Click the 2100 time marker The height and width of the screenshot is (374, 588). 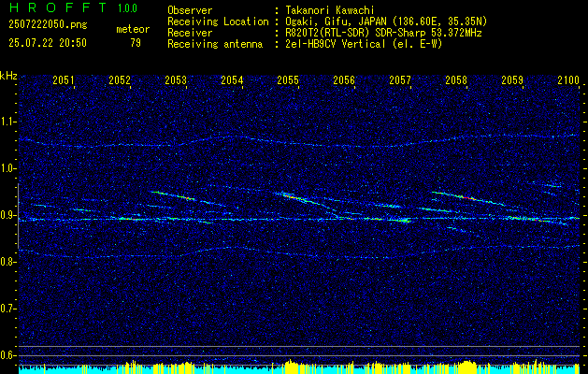(568, 80)
